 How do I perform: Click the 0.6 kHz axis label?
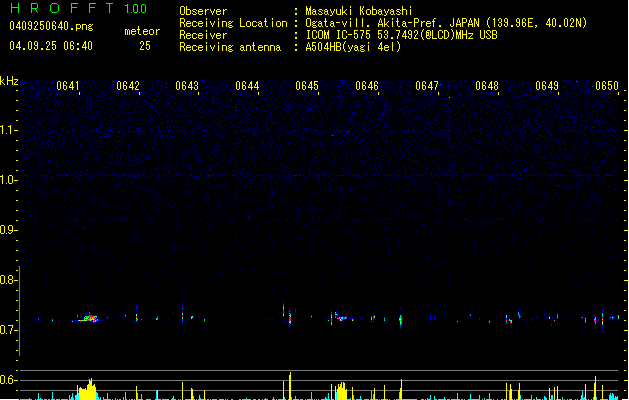[8, 380]
